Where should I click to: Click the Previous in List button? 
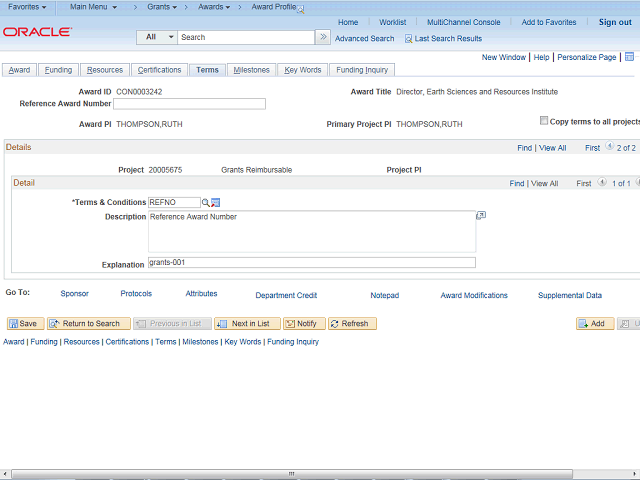click(172, 324)
